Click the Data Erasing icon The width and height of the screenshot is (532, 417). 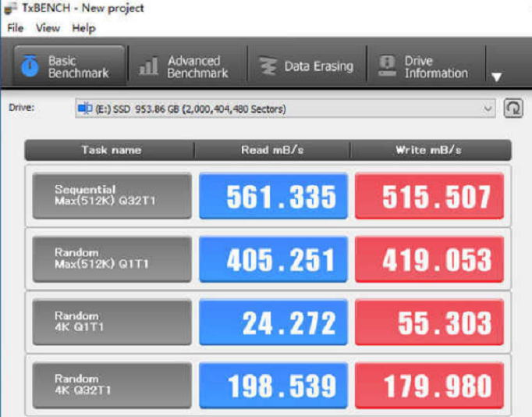tap(268, 66)
